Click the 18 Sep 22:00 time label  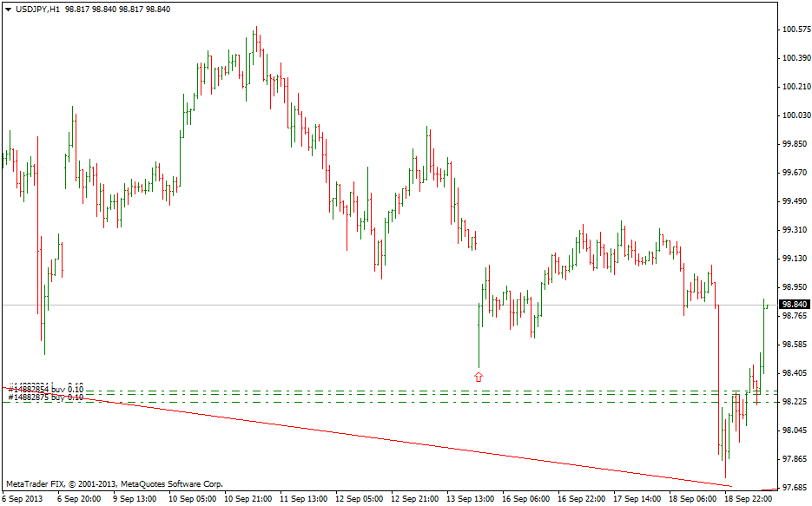[x=747, y=499]
